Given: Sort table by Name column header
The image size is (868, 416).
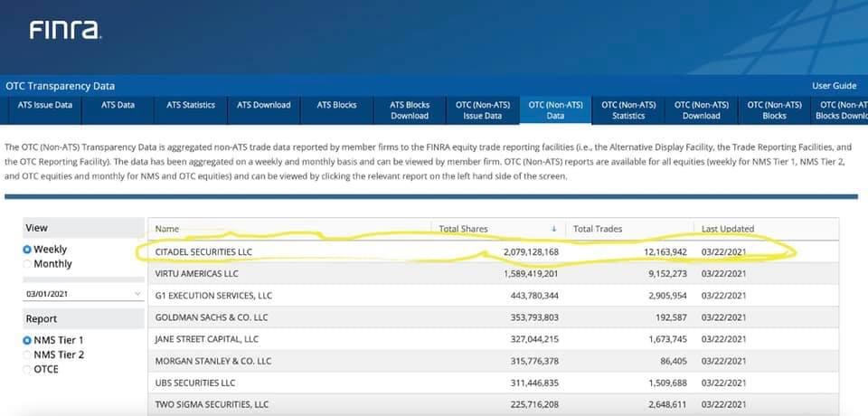Looking at the screenshot, I should pyautogui.click(x=167, y=229).
